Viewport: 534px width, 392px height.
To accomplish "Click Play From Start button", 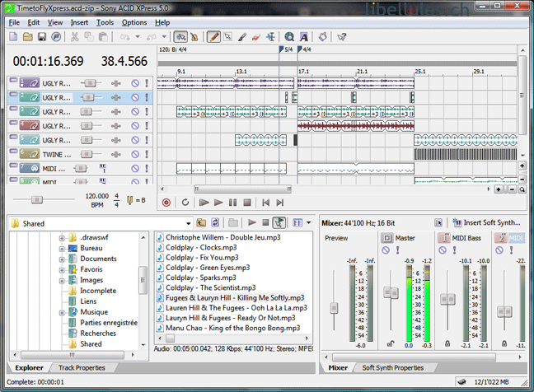I will tap(204, 203).
